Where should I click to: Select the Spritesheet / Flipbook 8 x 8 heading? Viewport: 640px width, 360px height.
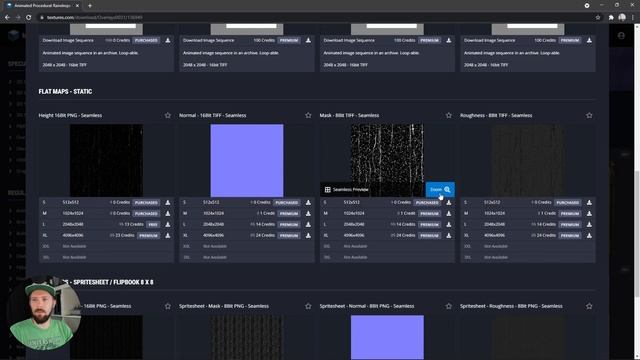pyautogui.click(x=107, y=282)
